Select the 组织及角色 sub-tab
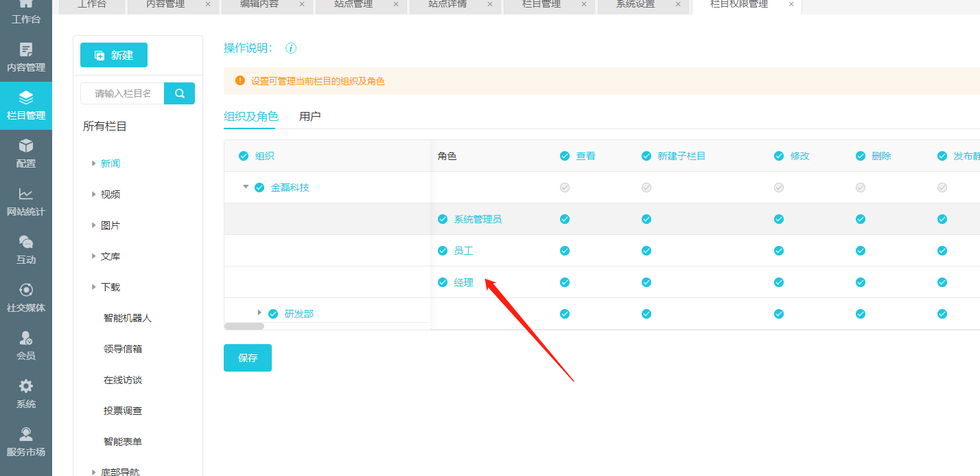980x476 pixels. (250, 117)
